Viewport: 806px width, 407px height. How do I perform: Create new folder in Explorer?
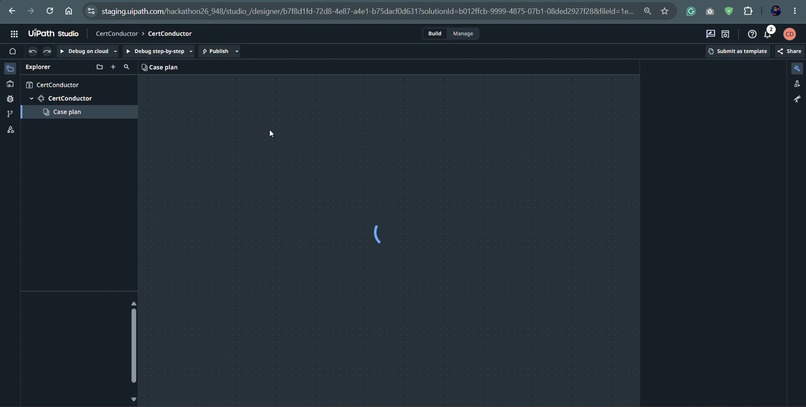click(x=99, y=67)
